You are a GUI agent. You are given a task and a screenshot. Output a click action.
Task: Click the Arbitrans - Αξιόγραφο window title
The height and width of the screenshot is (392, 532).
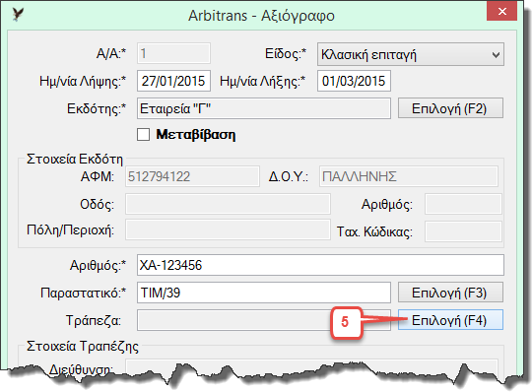pos(261,16)
